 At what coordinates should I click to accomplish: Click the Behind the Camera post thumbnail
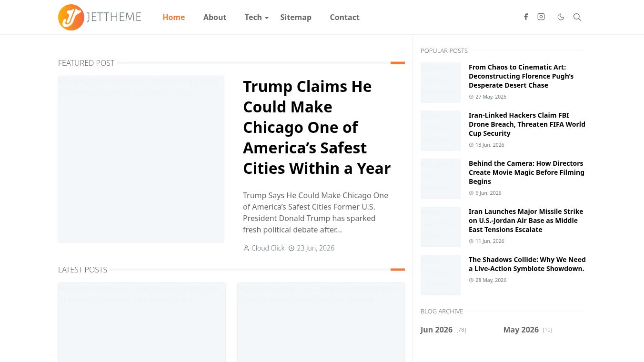click(x=441, y=179)
